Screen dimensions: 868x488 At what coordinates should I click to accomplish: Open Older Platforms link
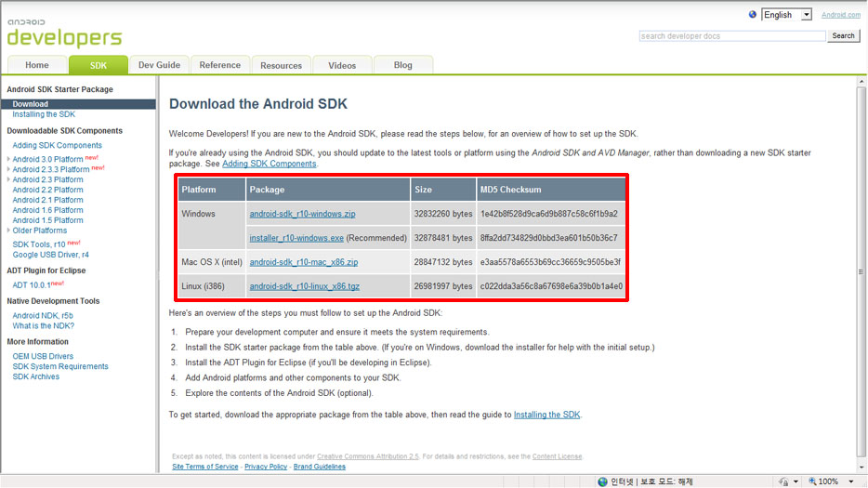tap(39, 231)
